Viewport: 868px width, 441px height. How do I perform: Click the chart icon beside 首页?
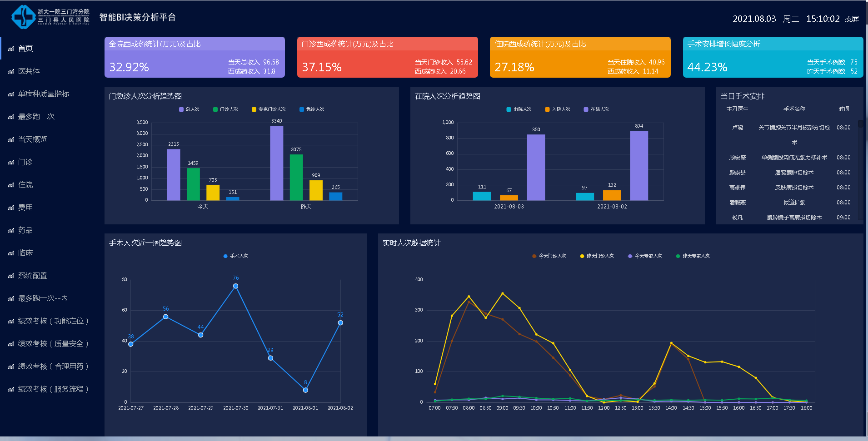pyautogui.click(x=11, y=49)
